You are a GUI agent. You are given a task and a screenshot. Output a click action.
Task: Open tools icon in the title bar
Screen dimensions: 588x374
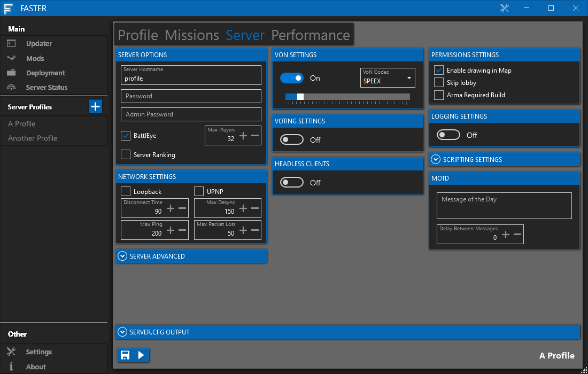(505, 8)
